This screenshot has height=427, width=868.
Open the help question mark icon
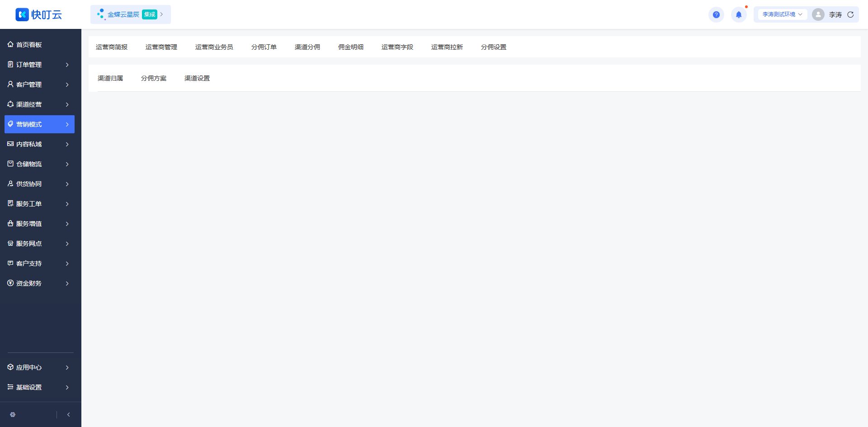coord(716,14)
